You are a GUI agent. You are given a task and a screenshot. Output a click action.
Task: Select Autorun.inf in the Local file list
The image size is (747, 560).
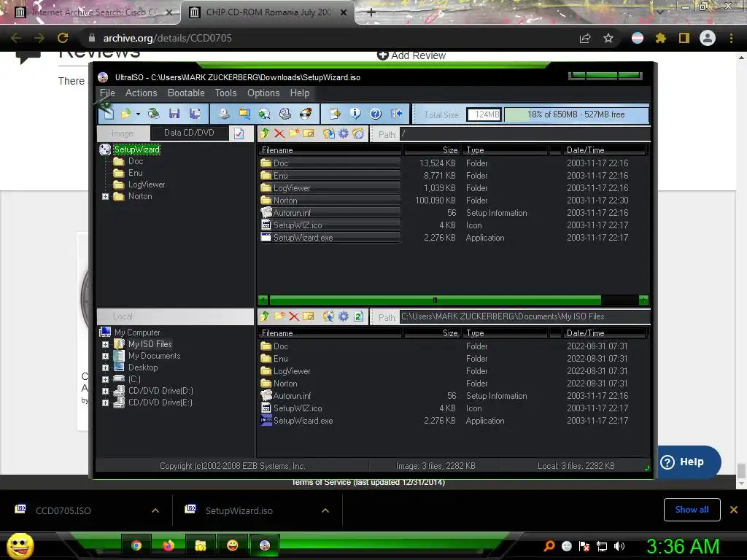coord(292,396)
